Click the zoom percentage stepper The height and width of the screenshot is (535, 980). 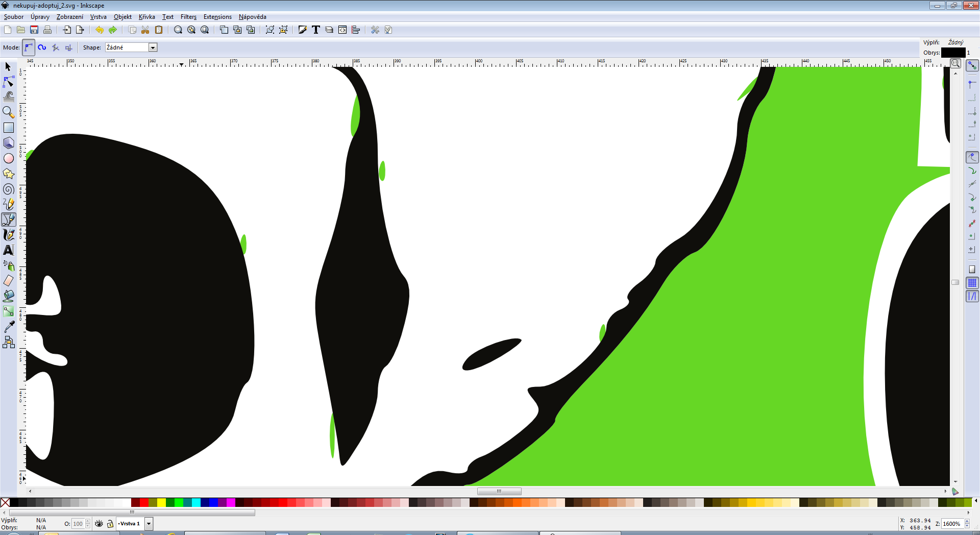[x=967, y=524]
